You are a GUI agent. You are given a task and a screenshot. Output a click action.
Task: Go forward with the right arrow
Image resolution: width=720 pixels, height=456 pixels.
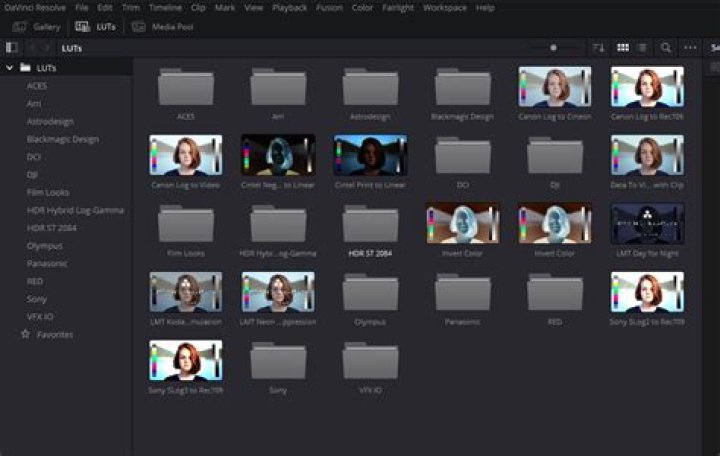pos(46,48)
